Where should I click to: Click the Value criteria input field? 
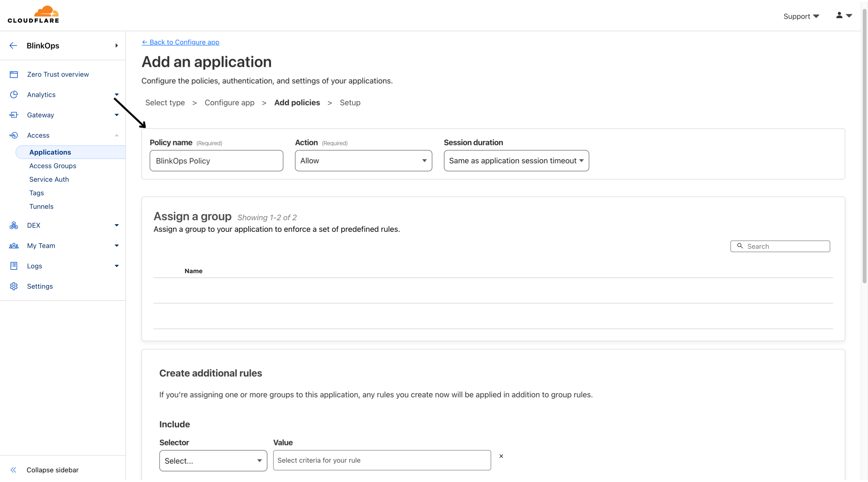pyautogui.click(x=382, y=460)
